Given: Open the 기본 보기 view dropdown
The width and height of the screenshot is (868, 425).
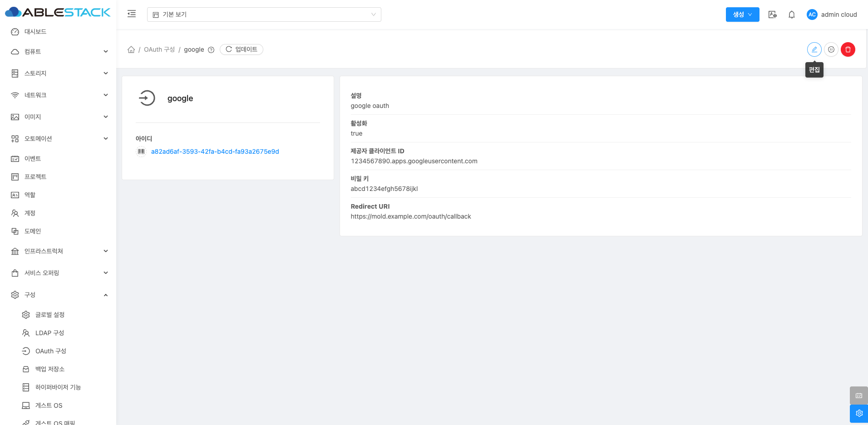Looking at the screenshot, I should click(264, 15).
